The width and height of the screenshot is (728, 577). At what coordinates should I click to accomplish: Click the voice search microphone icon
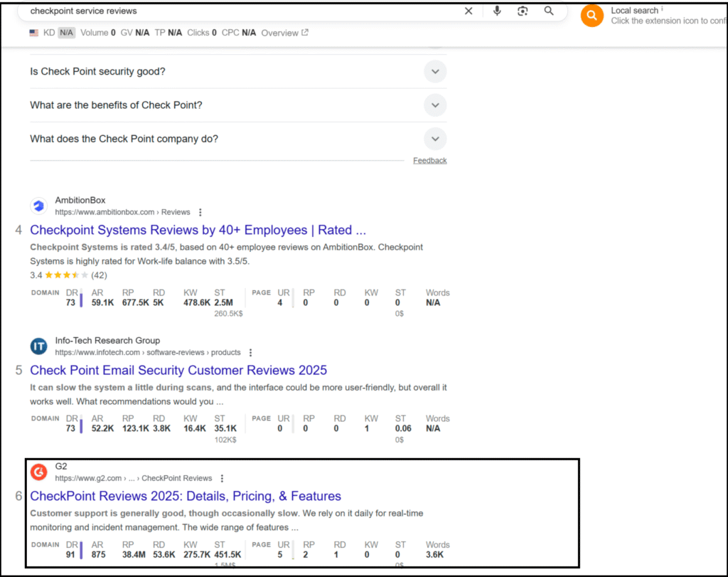tap(497, 11)
